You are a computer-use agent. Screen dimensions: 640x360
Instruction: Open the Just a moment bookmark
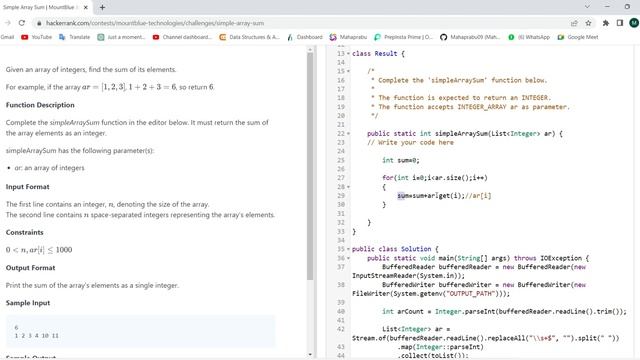pyautogui.click(x=121, y=37)
